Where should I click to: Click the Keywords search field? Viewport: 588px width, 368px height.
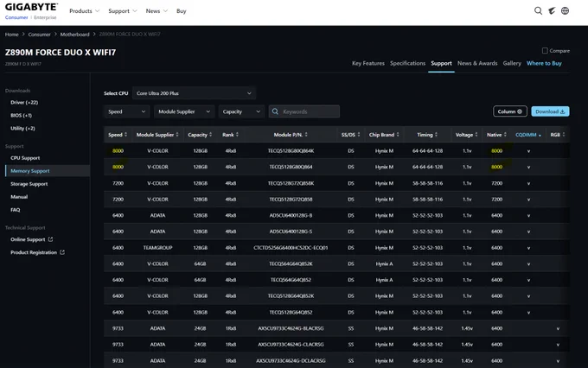[x=304, y=111]
